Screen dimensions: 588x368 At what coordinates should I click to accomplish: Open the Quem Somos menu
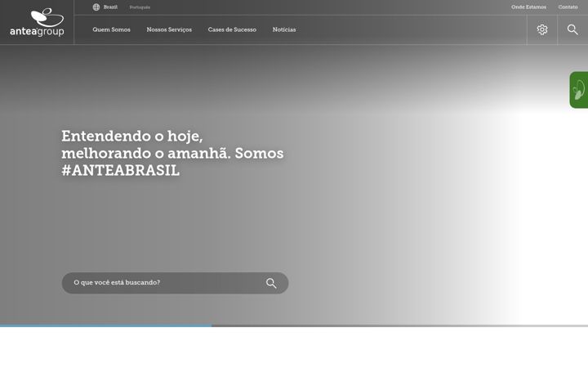pos(111,29)
